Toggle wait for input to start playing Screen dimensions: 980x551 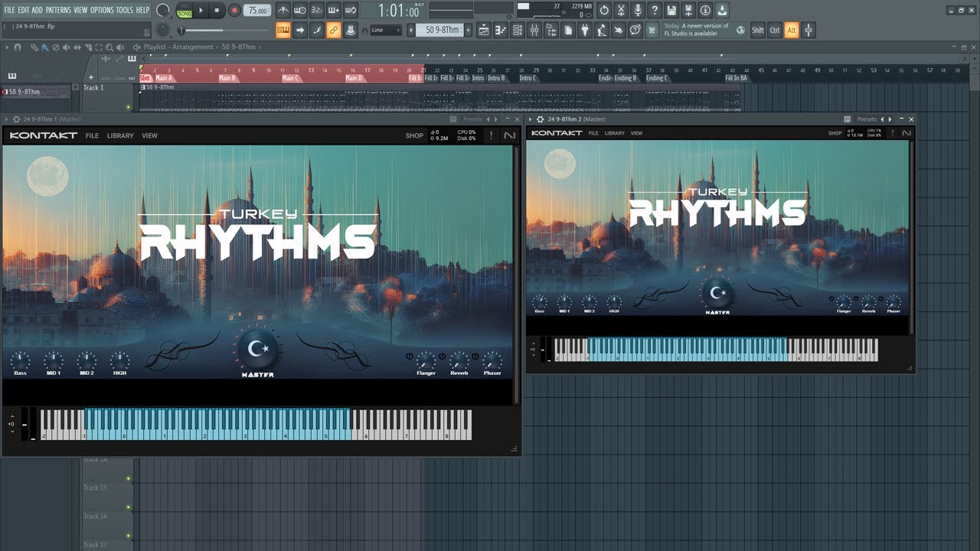(x=300, y=11)
